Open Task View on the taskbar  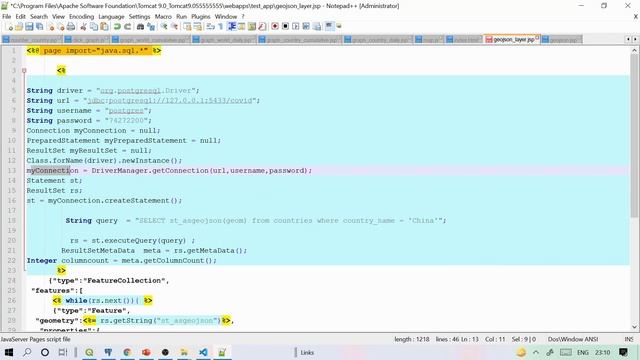click(63, 352)
